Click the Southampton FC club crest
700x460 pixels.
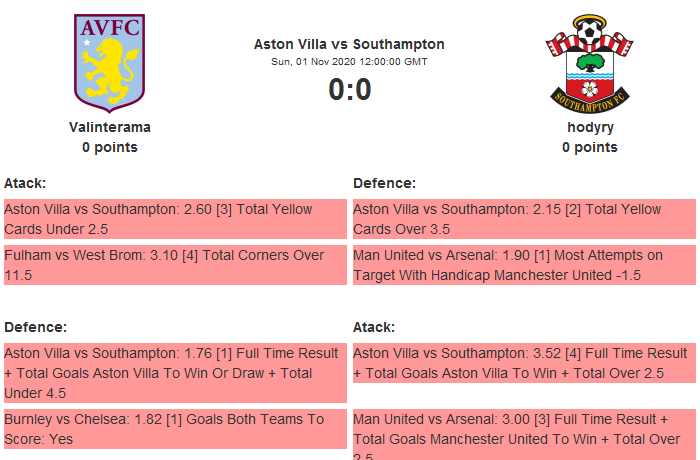tap(589, 63)
